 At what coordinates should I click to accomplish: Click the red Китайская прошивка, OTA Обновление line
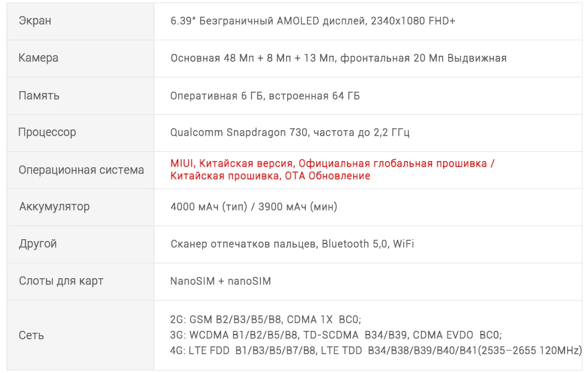coord(270,175)
